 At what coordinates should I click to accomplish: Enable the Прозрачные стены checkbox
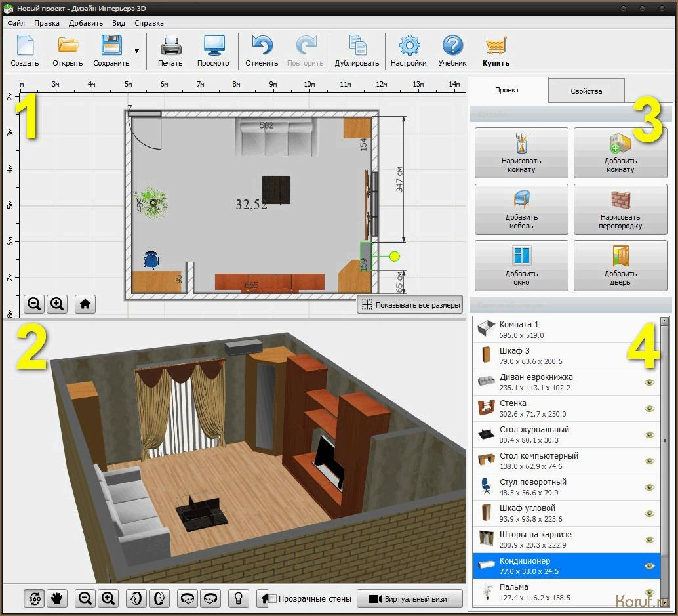click(273, 599)
